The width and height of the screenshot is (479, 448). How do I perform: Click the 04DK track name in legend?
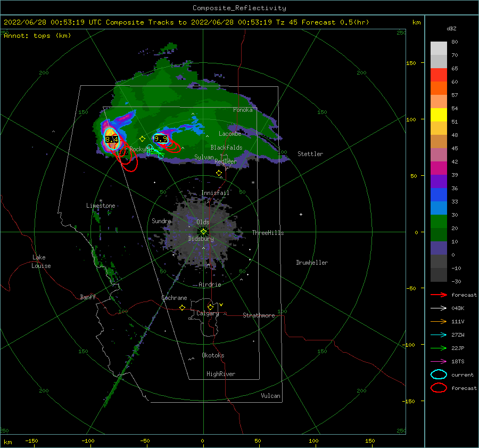(458, 308)
